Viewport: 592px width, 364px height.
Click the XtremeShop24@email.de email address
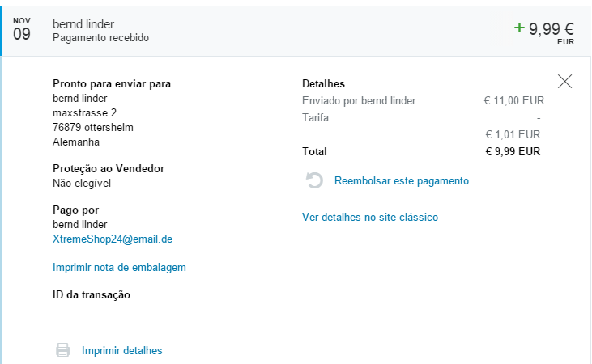pyautogui.click(x=113, y=239)
